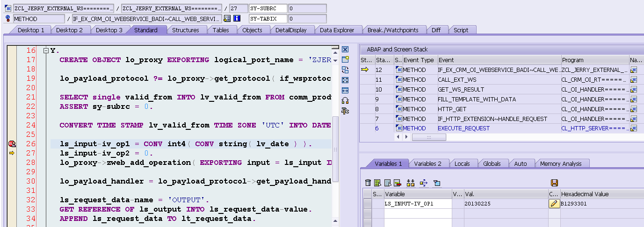
Task: Switch to Globals tab
Action: pyautogui.click(x=492, y=163)
